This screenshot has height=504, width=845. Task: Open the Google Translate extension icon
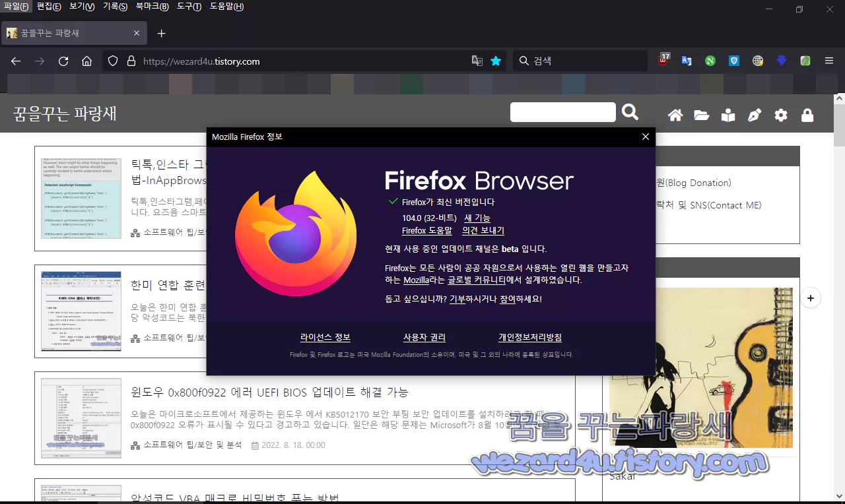click(x=687, y=61)
